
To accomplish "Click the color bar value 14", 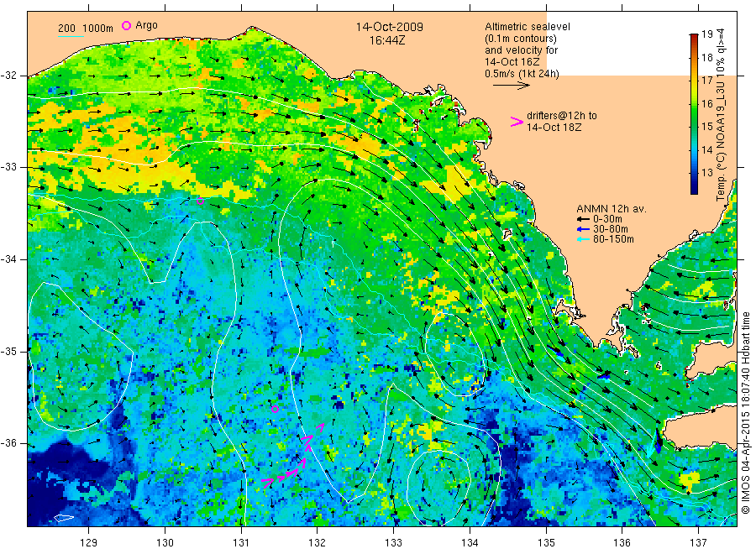I will (706, 149).
